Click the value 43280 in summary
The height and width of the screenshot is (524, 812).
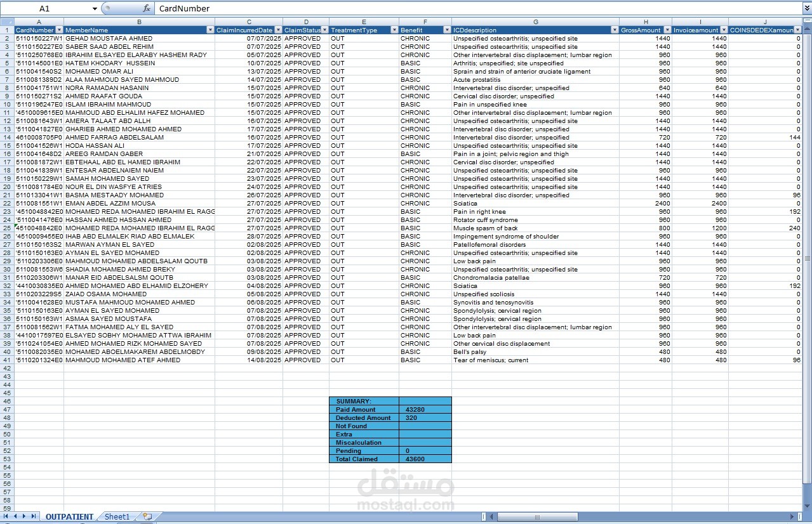click(x=425, y=409)
